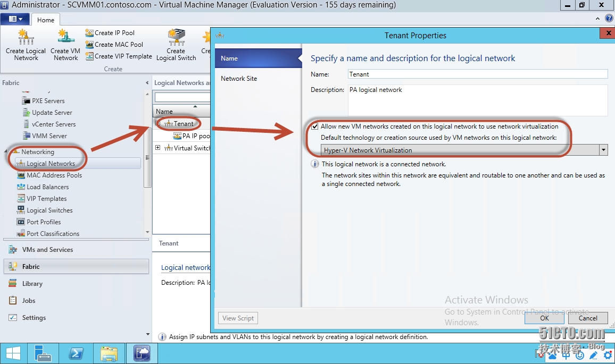
Task: Open Port Classifications node
Action: [x=48, y=233]
